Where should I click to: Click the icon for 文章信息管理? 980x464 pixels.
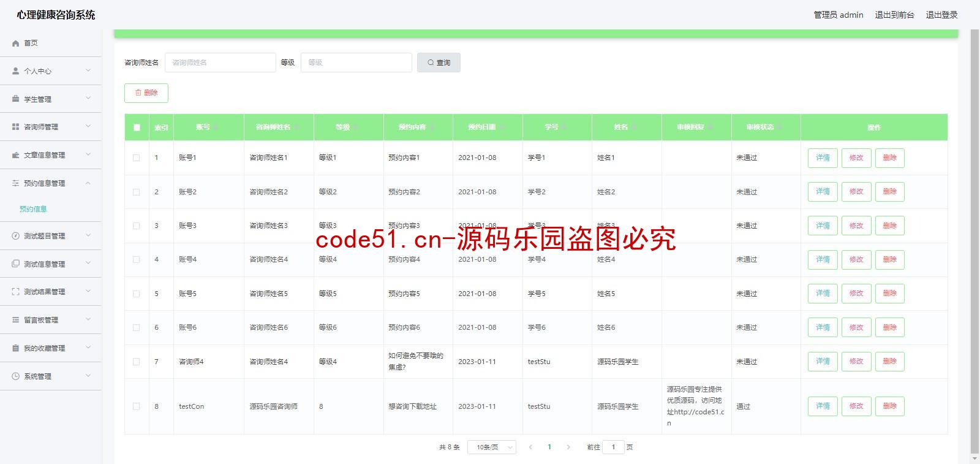coord(16,155)
